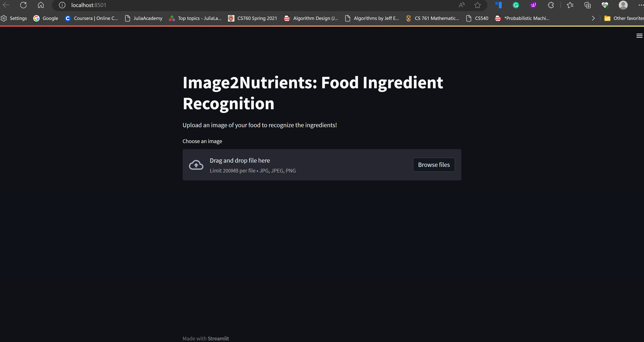This screenshot has width=644, height=342.
Task: Open the browser extensions puzzle icon
Action: [x=551, y=5]
